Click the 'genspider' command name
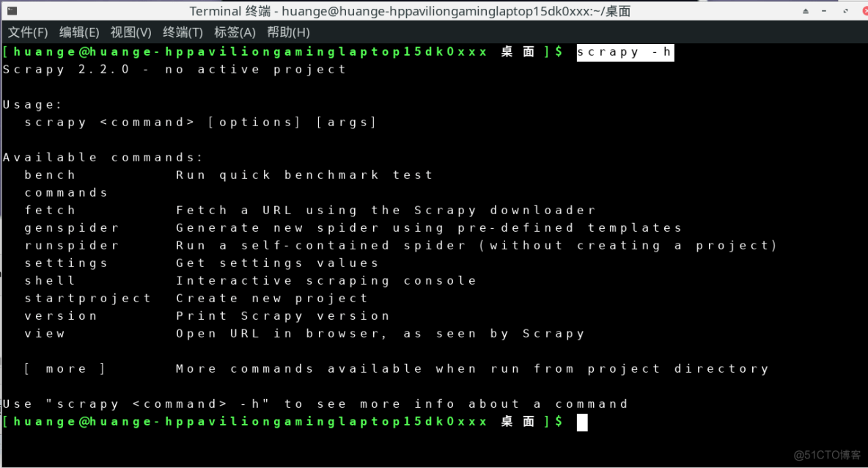868x468 pixels. point(71,228)
